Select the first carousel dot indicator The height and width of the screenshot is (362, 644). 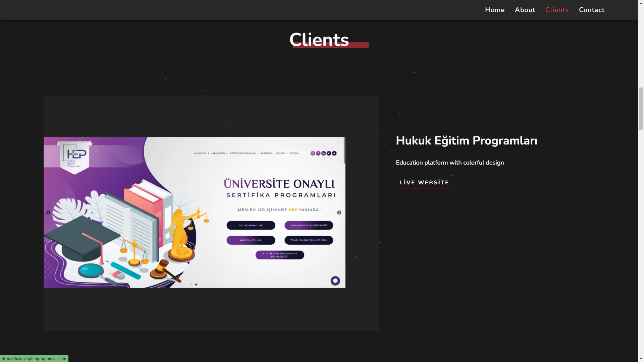192,285
